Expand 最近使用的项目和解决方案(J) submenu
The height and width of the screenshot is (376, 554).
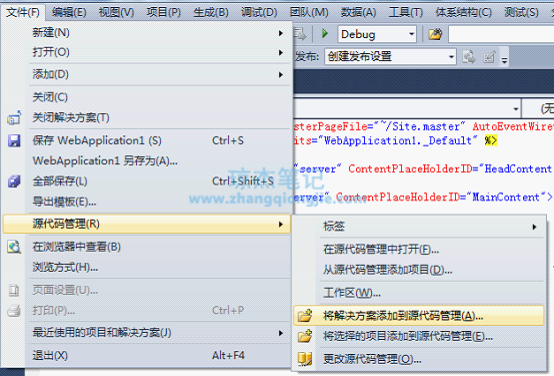point(281,333)
